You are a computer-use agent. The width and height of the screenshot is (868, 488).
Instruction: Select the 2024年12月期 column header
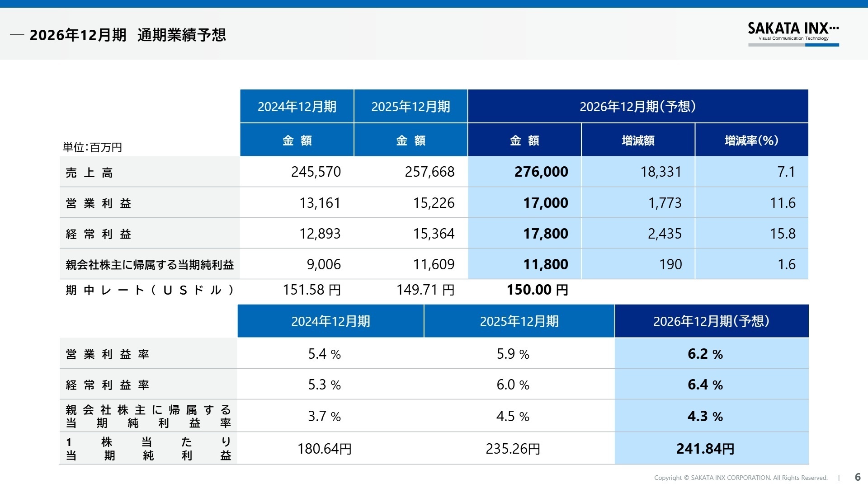(x=297, y=106)
